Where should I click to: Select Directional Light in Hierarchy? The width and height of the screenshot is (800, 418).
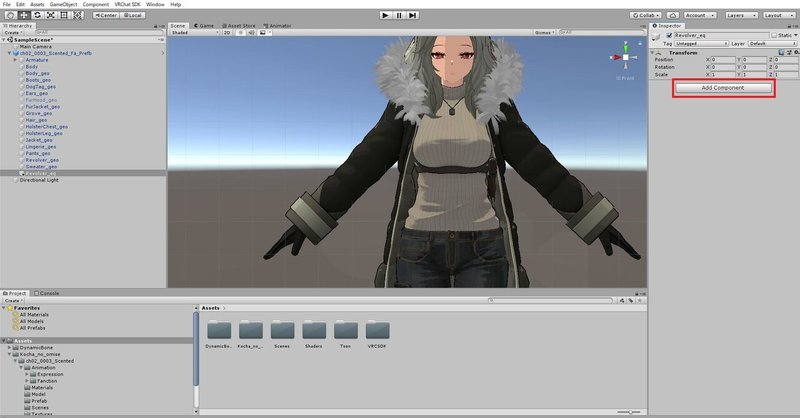click(39, 180)
